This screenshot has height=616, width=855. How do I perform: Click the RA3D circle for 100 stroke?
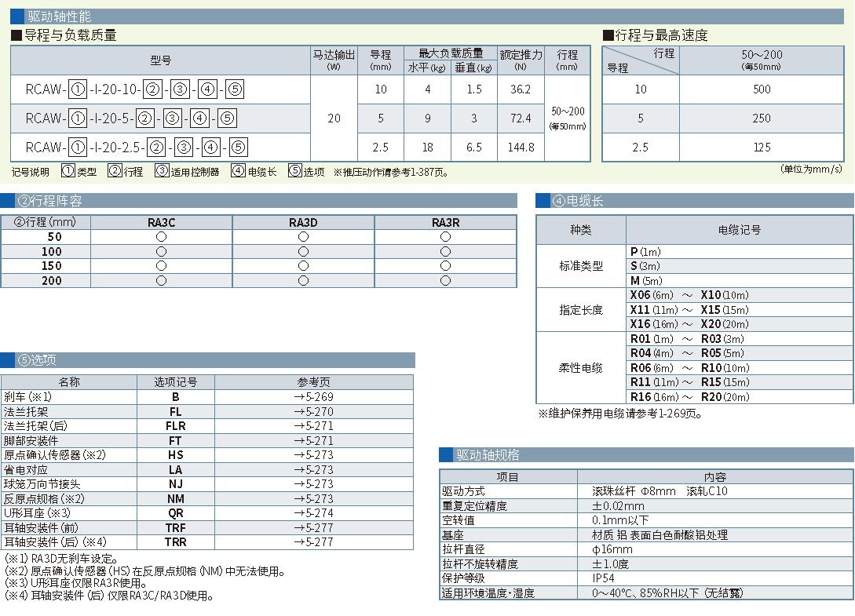303,252
